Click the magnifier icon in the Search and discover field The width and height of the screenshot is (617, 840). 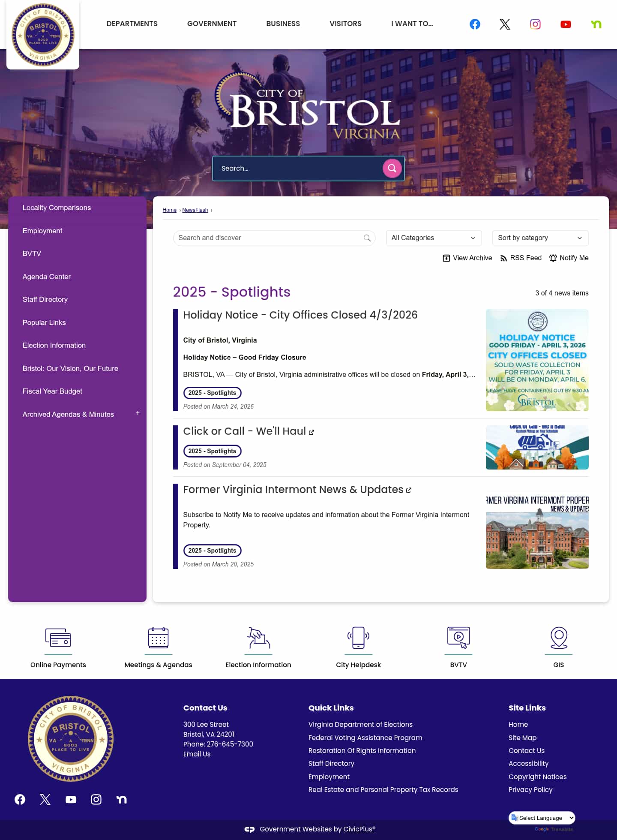point(367,238)
